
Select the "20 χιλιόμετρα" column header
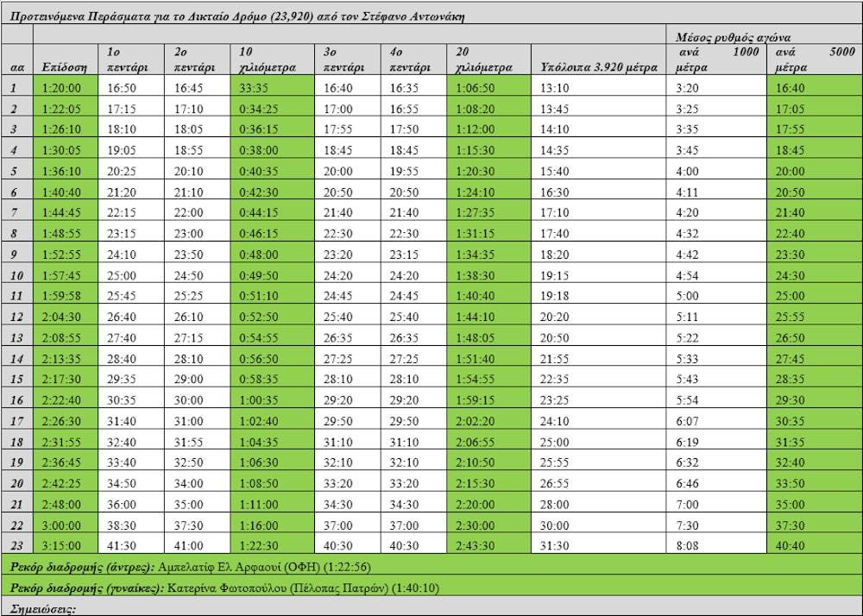tap(488, 60)
